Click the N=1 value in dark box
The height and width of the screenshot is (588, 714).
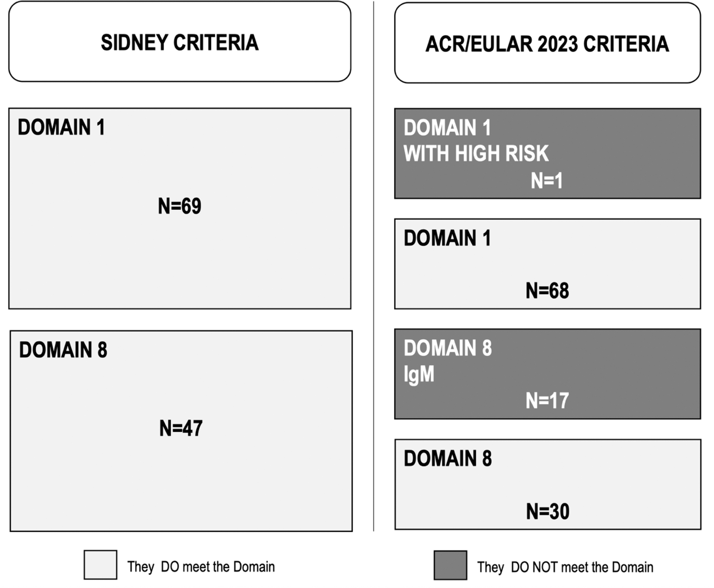(x=547, y=180)
